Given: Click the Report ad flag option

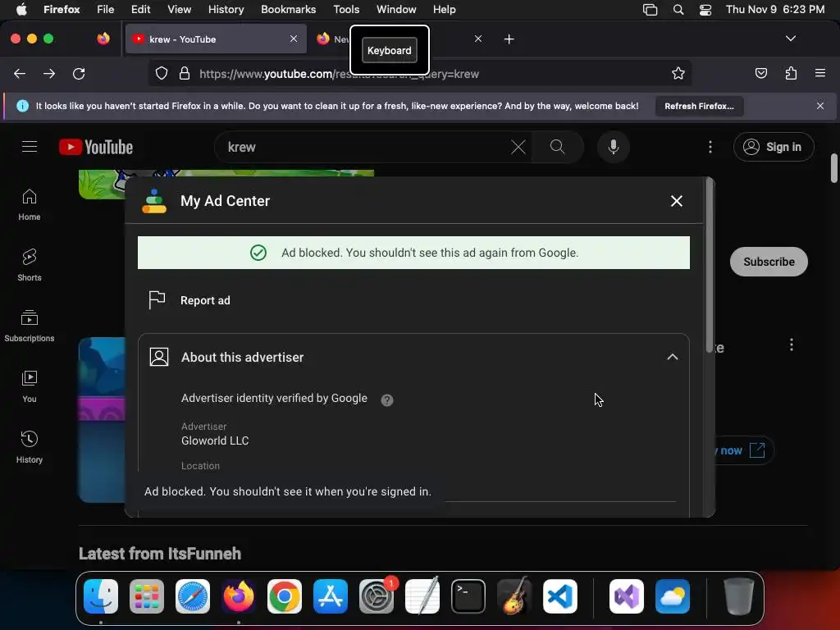Looking at the screenshot, I should point(189,300).
